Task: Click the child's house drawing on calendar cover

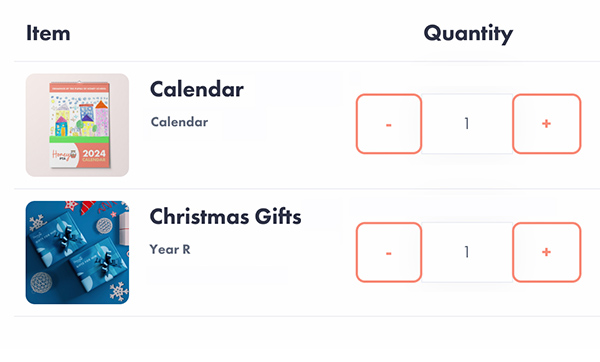Action: coord(80,116)
